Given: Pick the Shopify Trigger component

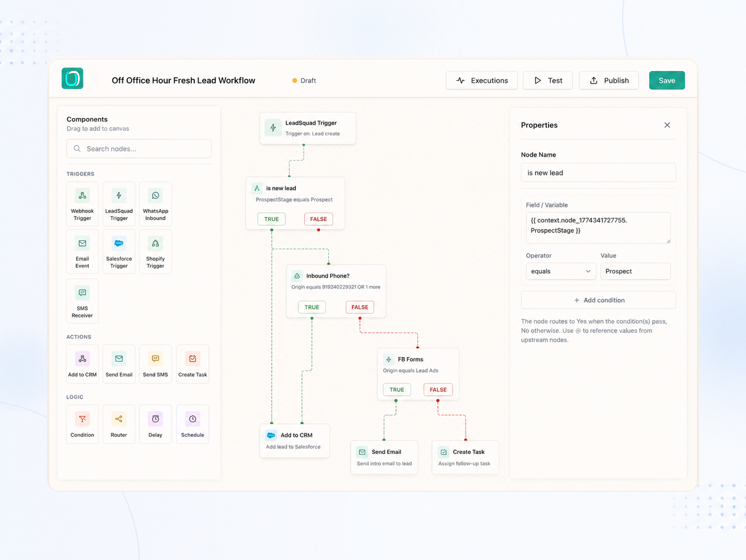Looking at the screenshot, I should click(155, 252).
